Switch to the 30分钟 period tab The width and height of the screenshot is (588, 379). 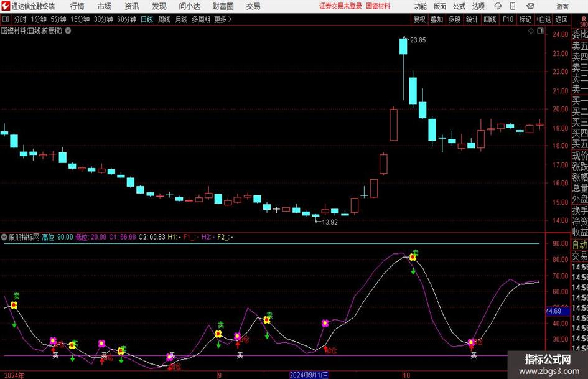coord(103,19)
